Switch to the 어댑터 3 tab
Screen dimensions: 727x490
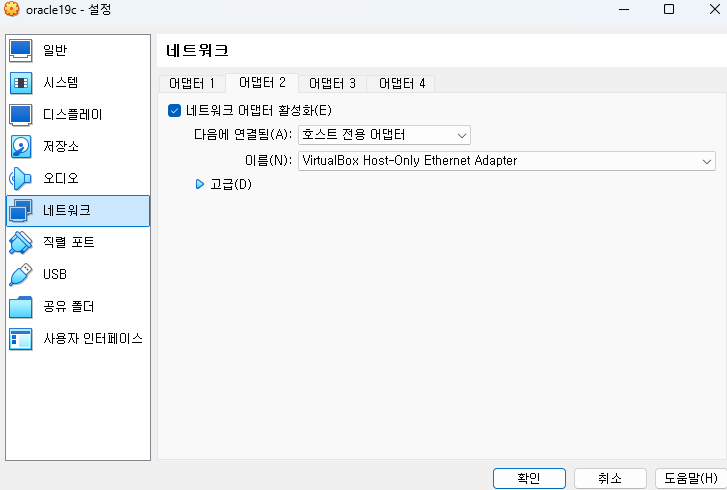(332, 83)
